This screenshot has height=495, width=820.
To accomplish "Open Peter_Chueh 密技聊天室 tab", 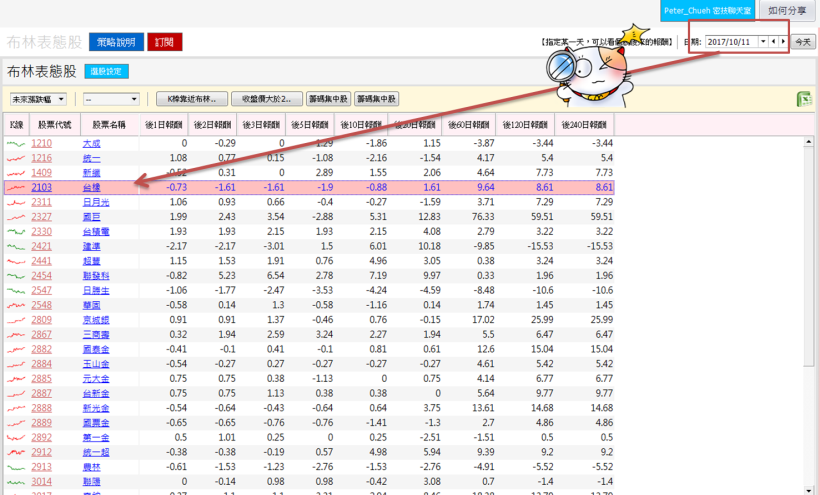I will pyautogui.click(x=708, y=10).
